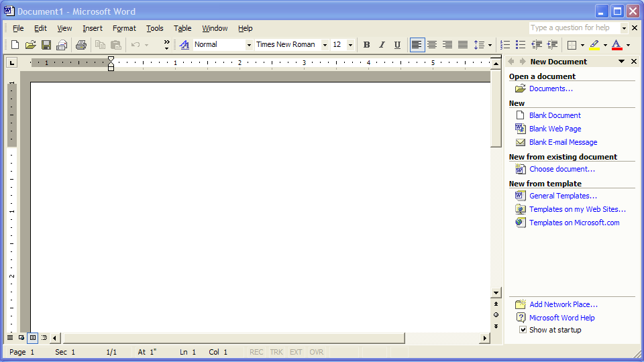Open the Normal style dropdown list
644x362 pixels.
pyautogui.click(x=249, y=45)
